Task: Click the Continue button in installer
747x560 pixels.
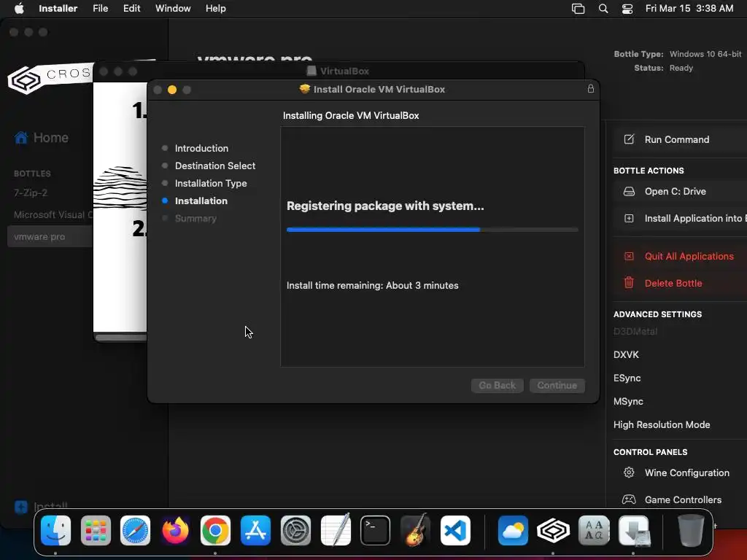Action: pyautogui.click(x=557, y=385)
